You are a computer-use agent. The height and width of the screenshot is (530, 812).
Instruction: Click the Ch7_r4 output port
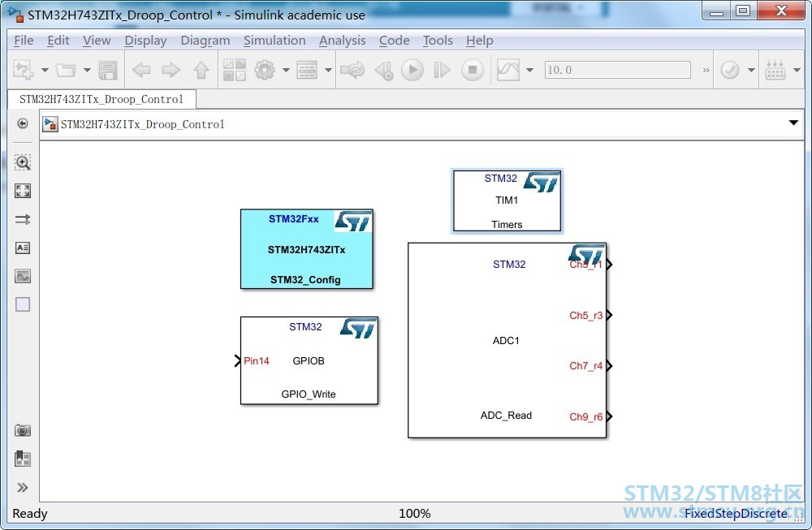coord(610,366)
